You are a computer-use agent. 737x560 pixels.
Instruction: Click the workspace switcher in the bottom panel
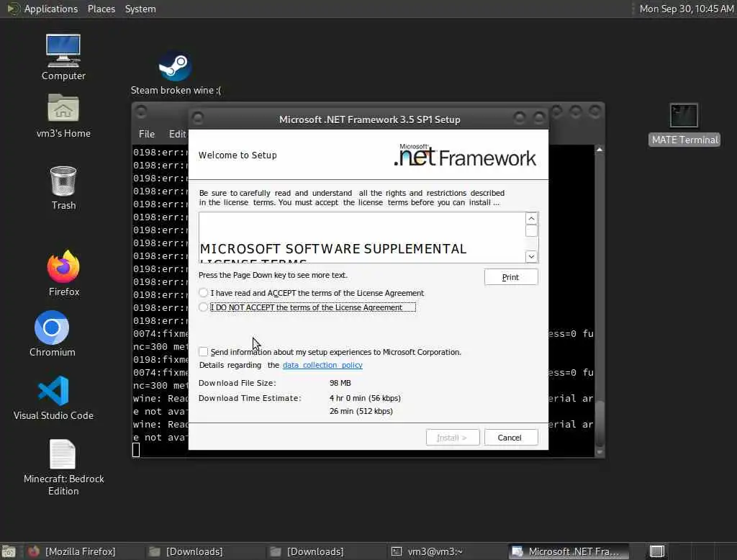[656, 551]
